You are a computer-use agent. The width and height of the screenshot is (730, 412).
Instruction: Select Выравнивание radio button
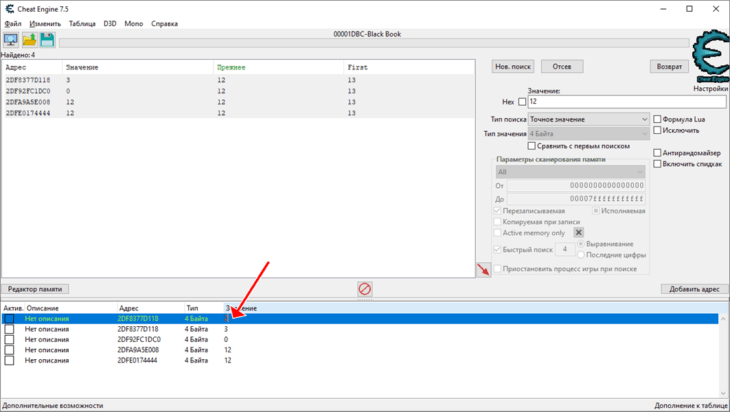coord(581,244)
